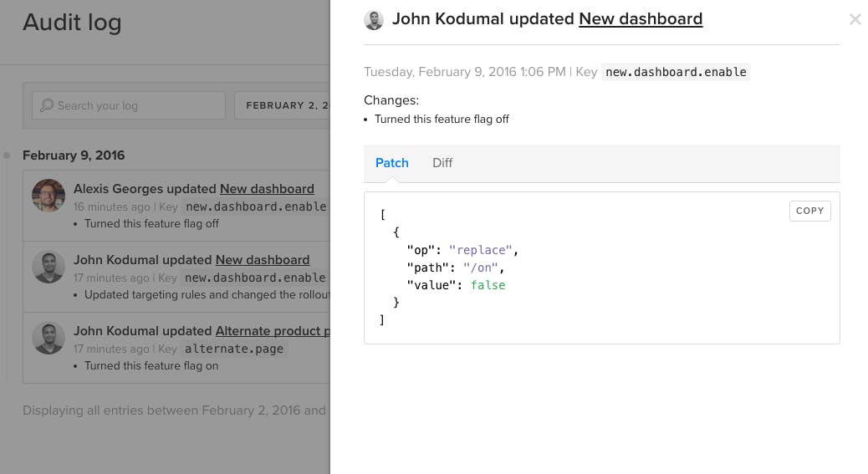868x474 pixels.
Task: Click John Kodumal's avatar in the panel header
Action: click(374, 20)
